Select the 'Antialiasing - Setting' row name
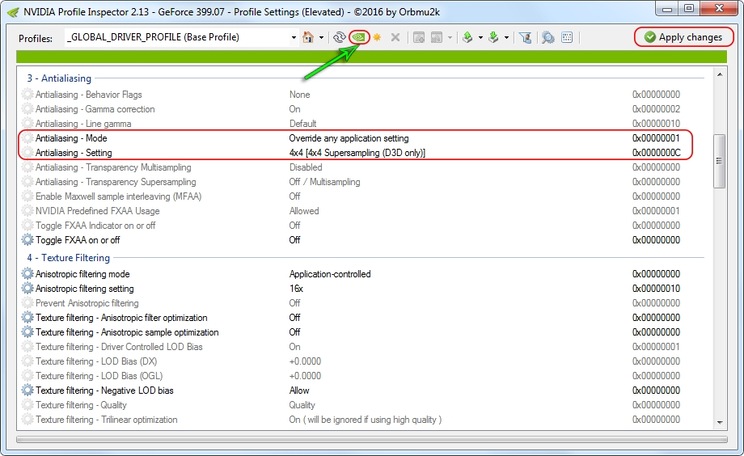This screenshot has height=456, width=744. click(74, 153)
